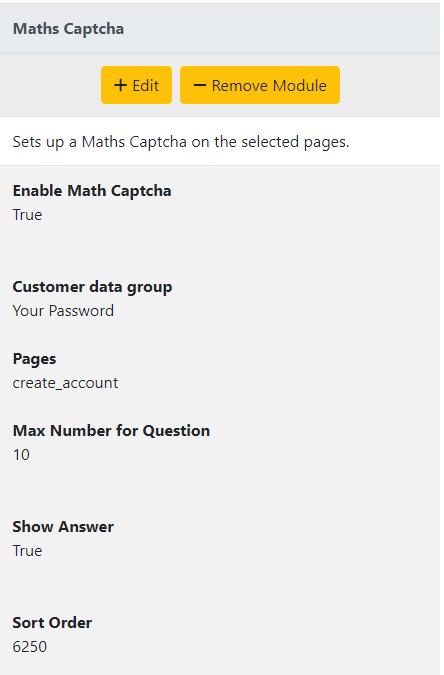Select the Show Answer label

(x=63, y=527)
